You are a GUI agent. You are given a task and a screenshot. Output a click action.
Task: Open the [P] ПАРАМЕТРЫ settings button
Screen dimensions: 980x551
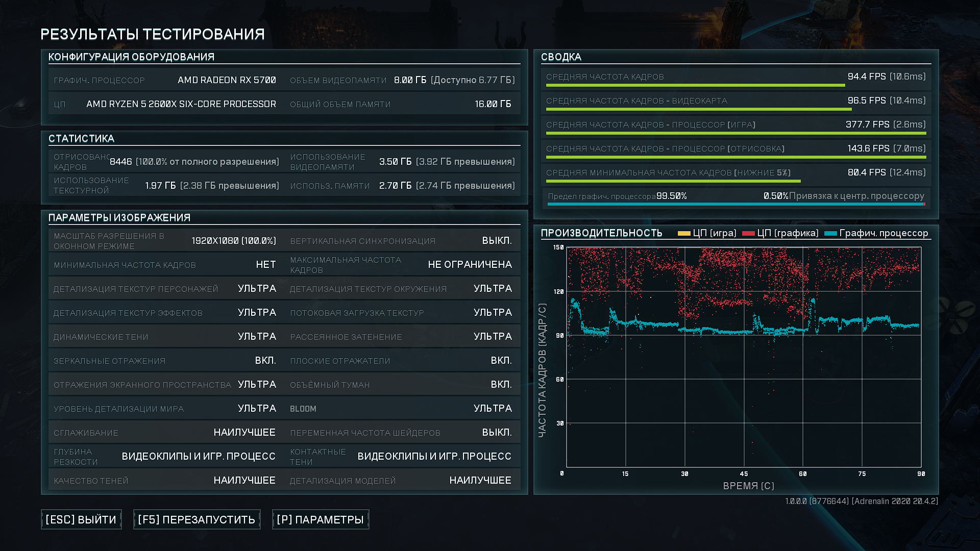(320, 519)
